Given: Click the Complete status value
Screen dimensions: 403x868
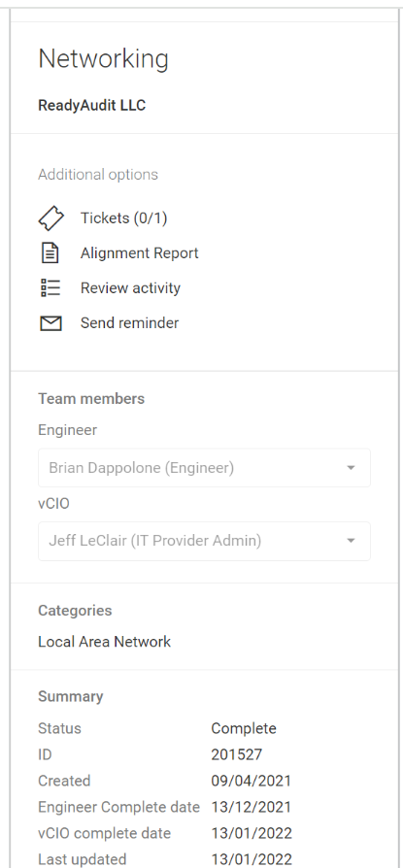Looking at the screenshot, I should 244,728.
